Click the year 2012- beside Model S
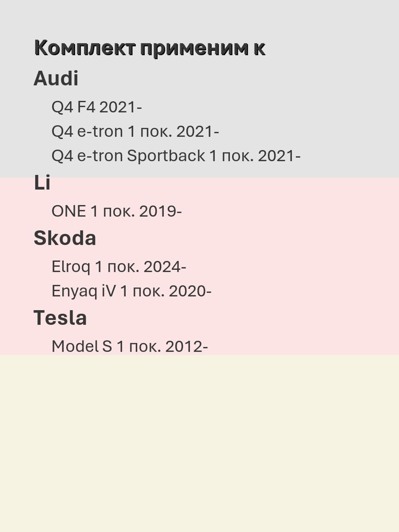This screenshot has height=532, width=399. pos(187,346)
